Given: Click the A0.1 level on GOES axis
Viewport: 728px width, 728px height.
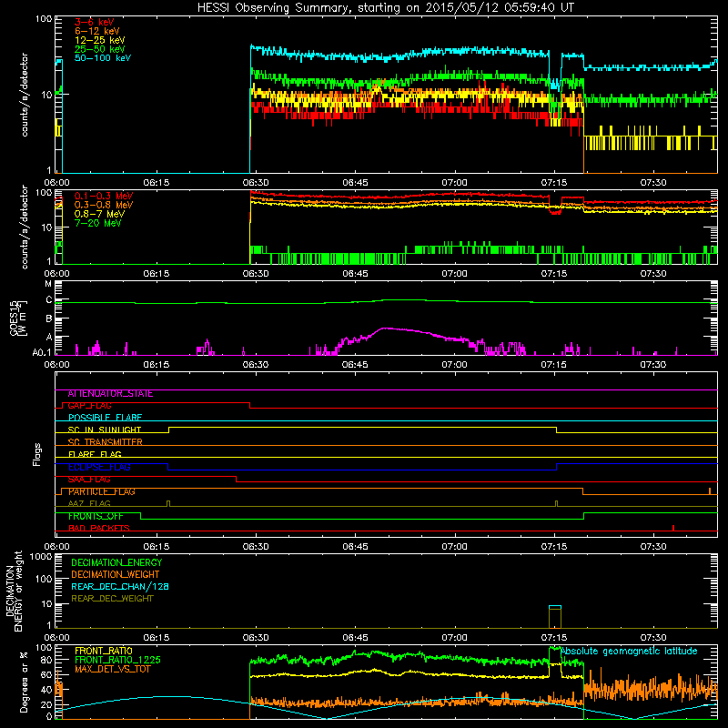Looking at the screenshot, I should pyautogui.click(x=42, y=353).
